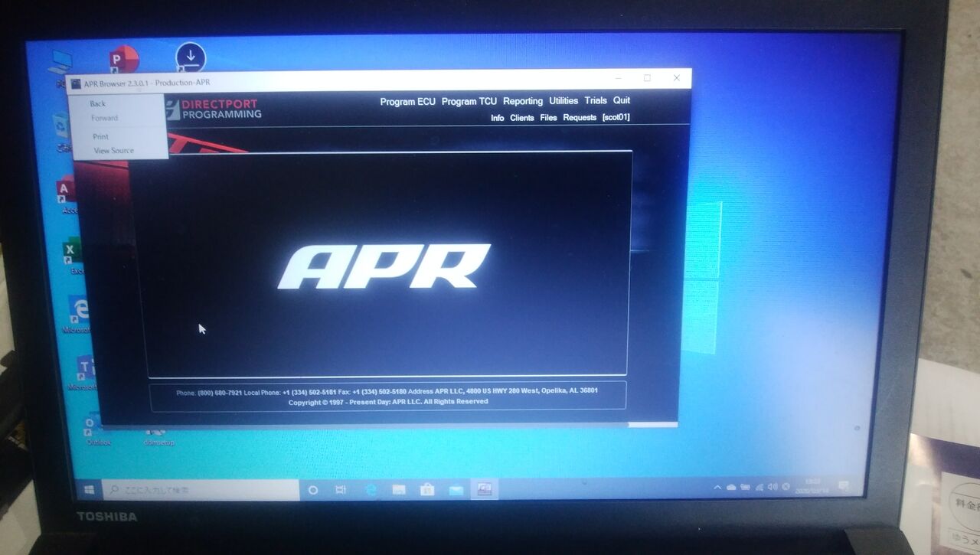Close the APR Browser window
Image resolution: width=980 pixels, height=555 pixels.
[677, 78]
